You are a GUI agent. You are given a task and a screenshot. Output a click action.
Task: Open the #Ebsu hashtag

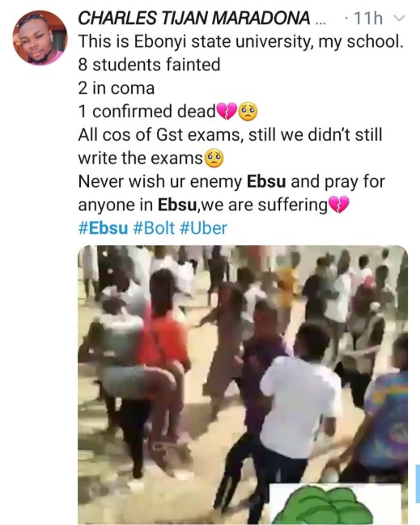tap(103, 228)
